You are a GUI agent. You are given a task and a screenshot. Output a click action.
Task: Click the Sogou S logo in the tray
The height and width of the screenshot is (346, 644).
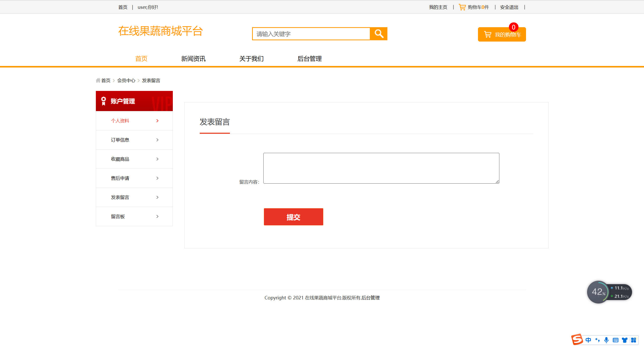point(577,340)
